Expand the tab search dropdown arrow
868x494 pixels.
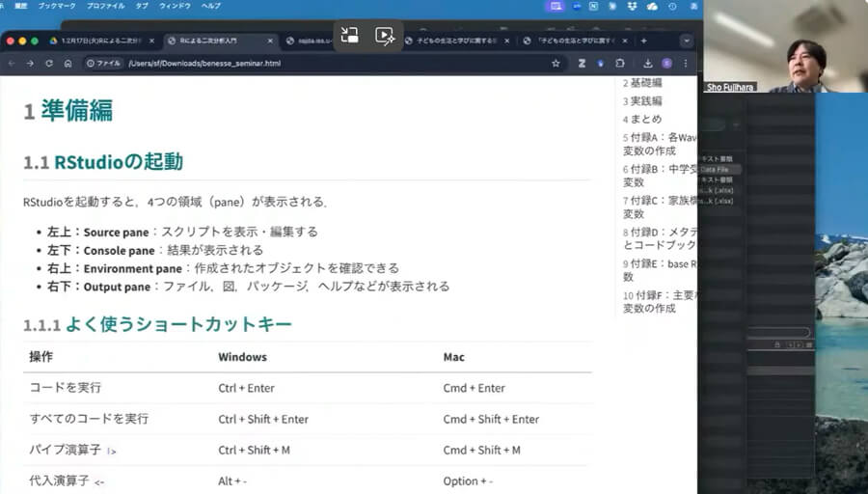pos(686,41)
